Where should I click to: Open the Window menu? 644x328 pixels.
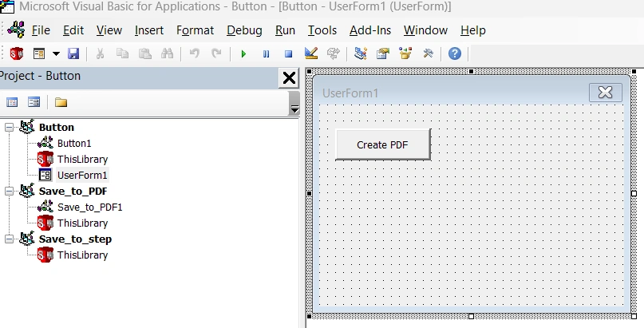425,30
